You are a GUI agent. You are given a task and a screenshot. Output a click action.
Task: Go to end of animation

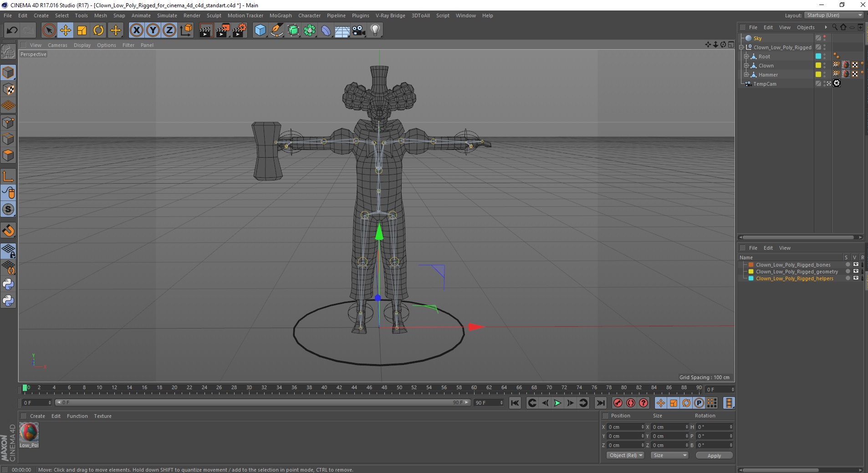[601, 403]
